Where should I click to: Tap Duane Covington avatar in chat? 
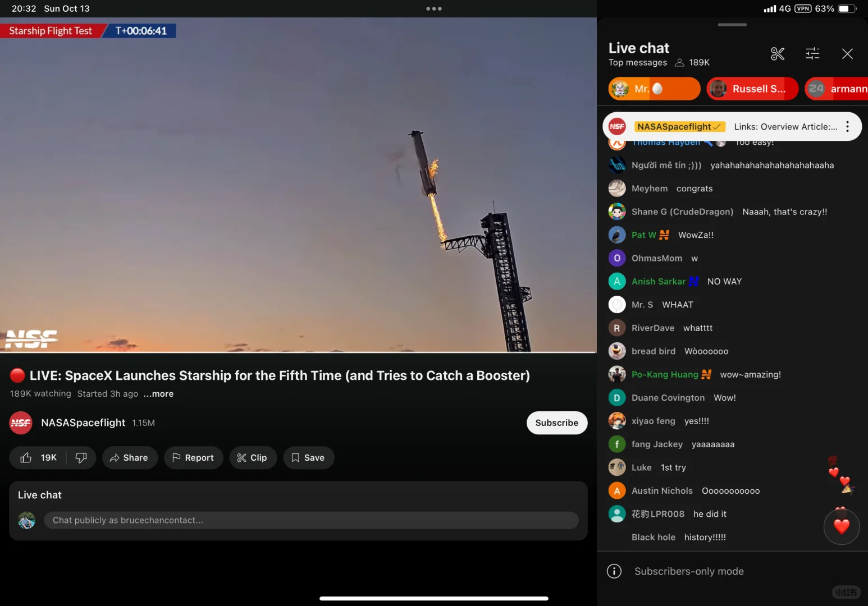click(617, 398)
